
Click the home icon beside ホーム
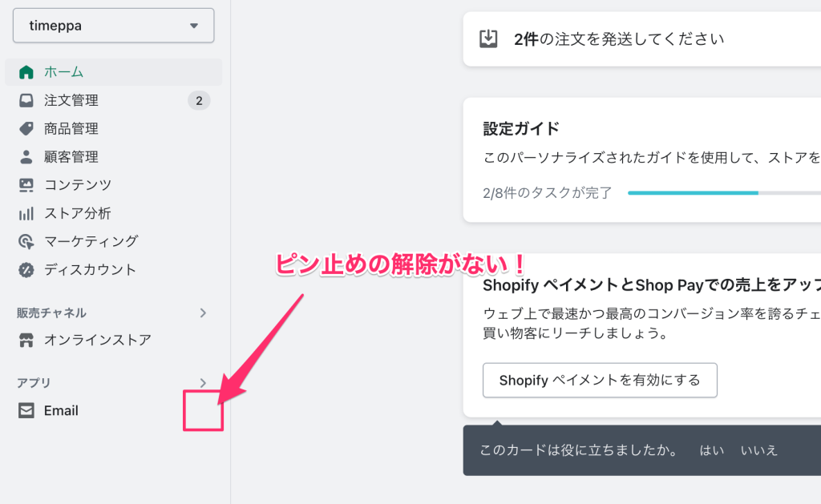pyautogui.click(x=26, y=71)
